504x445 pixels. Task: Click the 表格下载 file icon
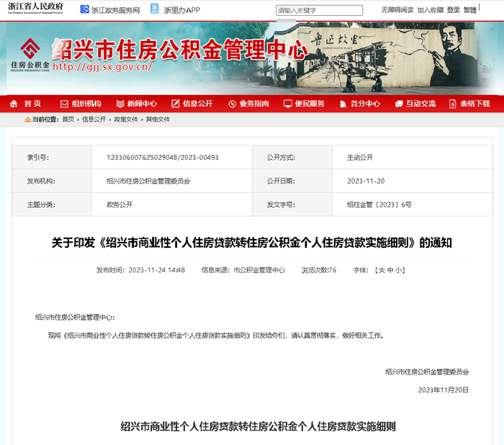click(x=453, y=104)
